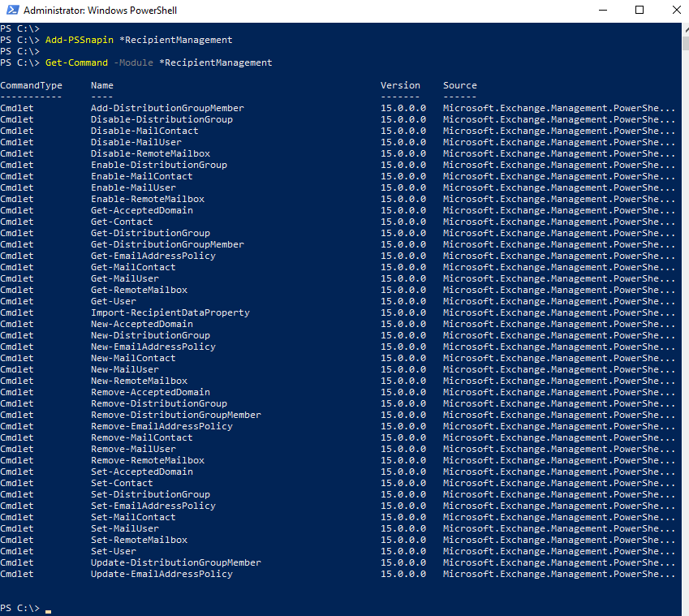Click Remove-DistributionGroup cmdlet name

point(159,404)
